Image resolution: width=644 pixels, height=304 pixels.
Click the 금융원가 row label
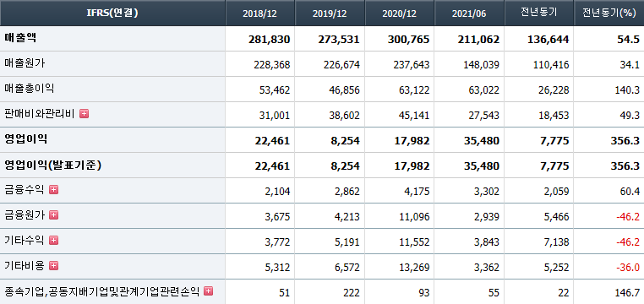pyautogui.click(x=25, y=215)
